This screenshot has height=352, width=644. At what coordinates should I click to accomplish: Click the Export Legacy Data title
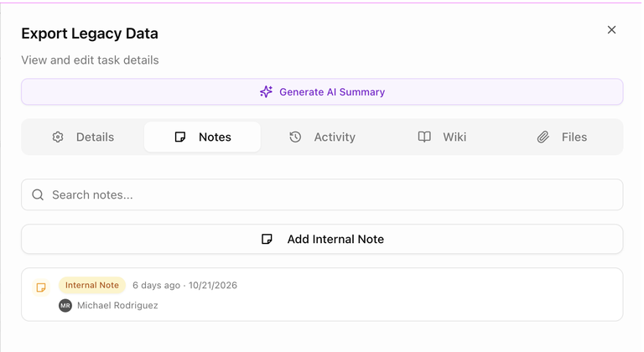[90, 34]
